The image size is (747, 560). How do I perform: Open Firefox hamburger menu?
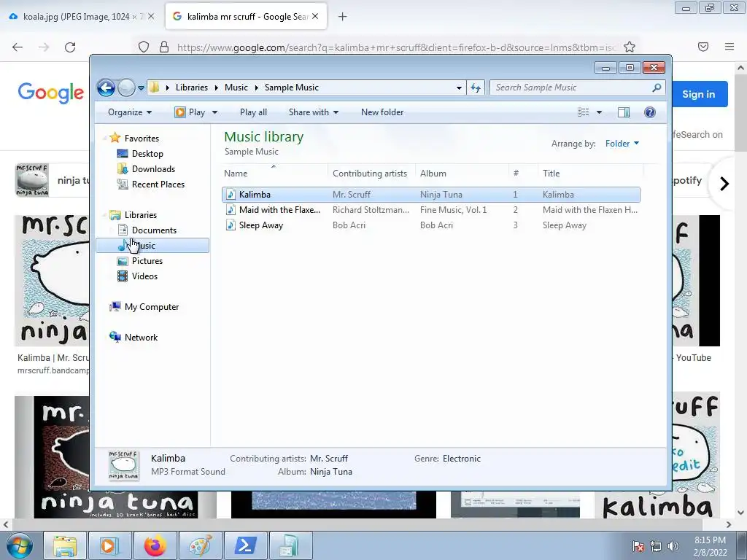729,47
